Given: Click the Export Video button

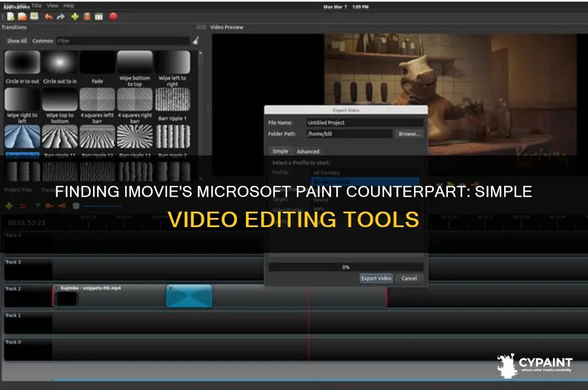Looking at the screenshot, I should (376, 278).
